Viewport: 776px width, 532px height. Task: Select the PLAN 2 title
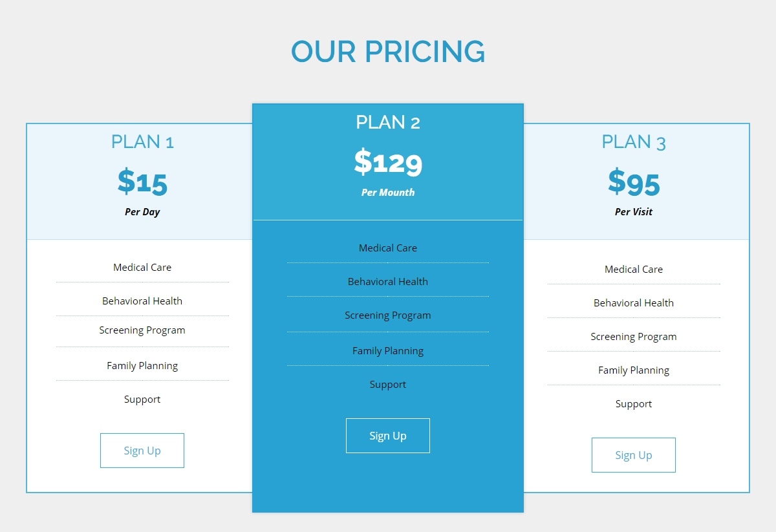(388, 122)
